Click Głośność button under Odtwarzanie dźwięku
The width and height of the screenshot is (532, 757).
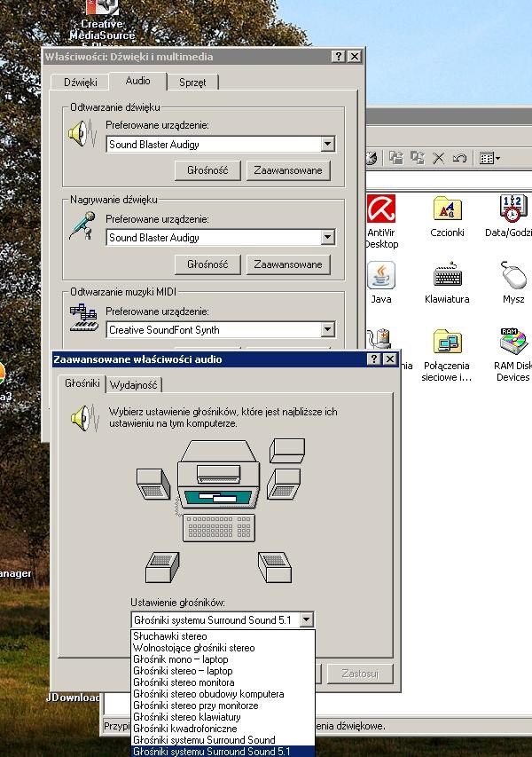coord(207,170)
